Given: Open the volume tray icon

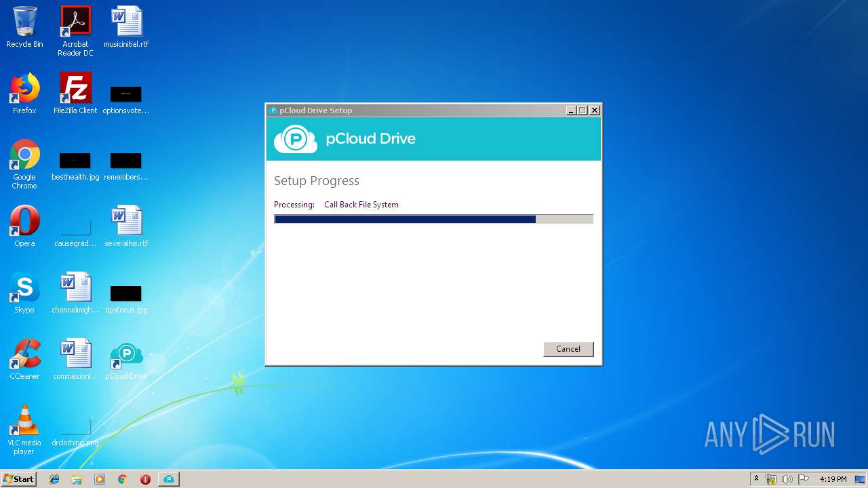Looking at the screenshot, I should [x=787, y=479].
